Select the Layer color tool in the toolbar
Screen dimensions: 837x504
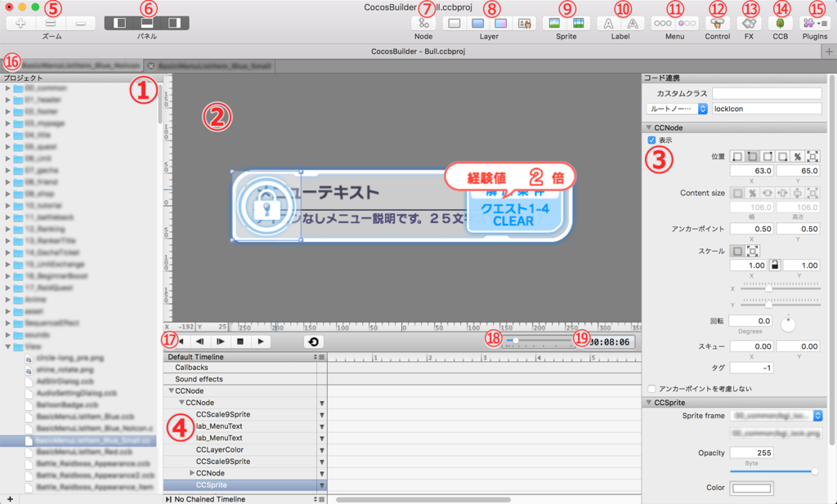(x=477, y=22)
